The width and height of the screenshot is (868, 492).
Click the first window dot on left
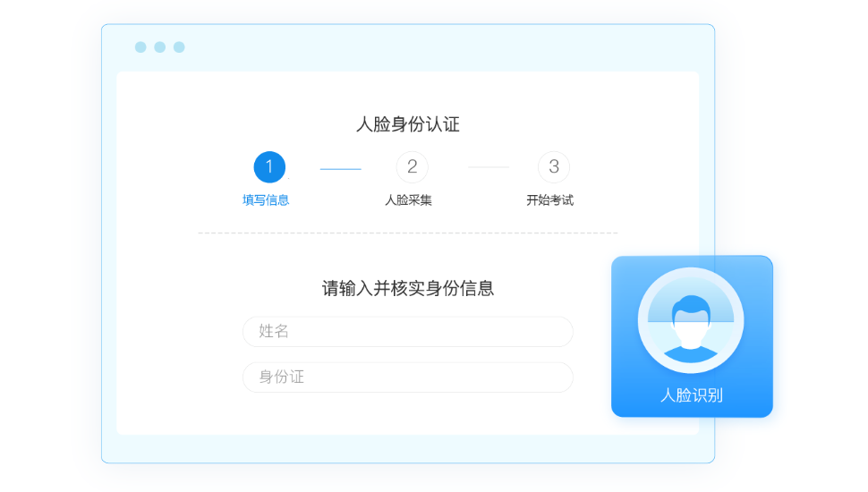[x=140, y=47]
